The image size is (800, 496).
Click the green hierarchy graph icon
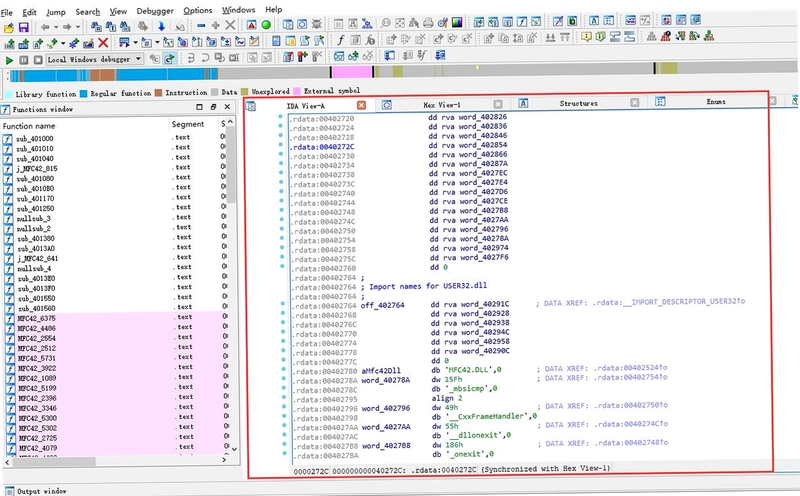coord(709,36)
